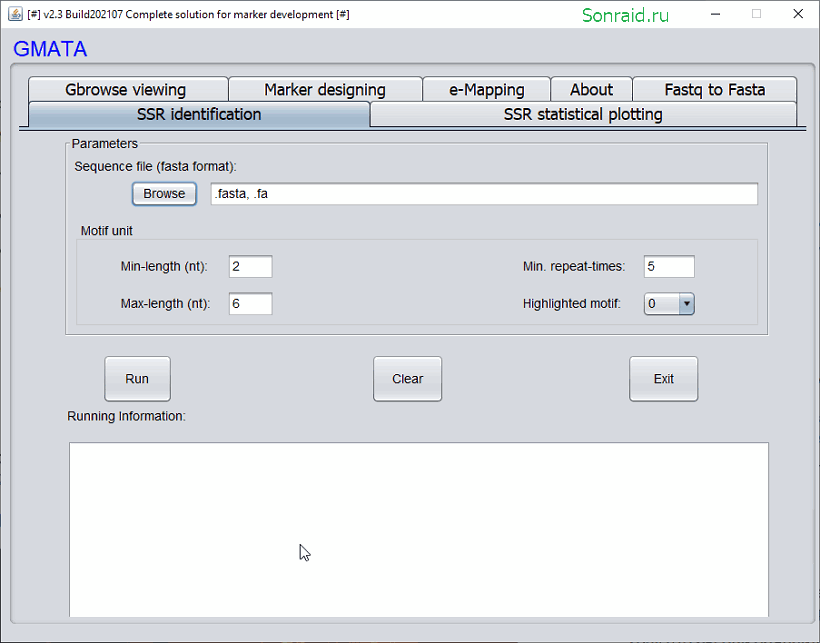Click the Min-length (nt) field
This screenshot has height=643, width=820.
[250, 267]
